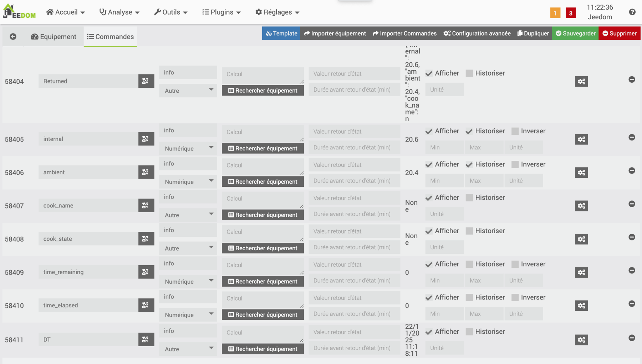Open gears configuration for DT command
The height and width of the screenshot is (364, 642).
tap(581, 340)
